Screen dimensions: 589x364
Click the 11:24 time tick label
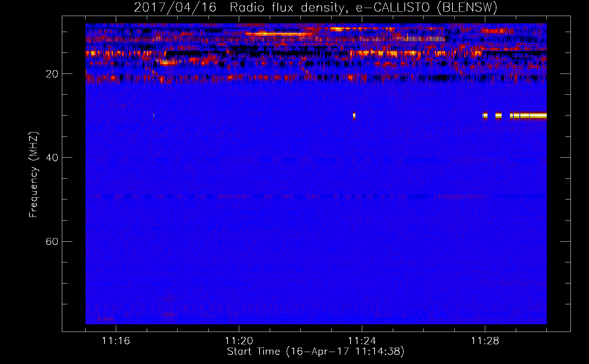pyautogui.click(x=362, y=341)
